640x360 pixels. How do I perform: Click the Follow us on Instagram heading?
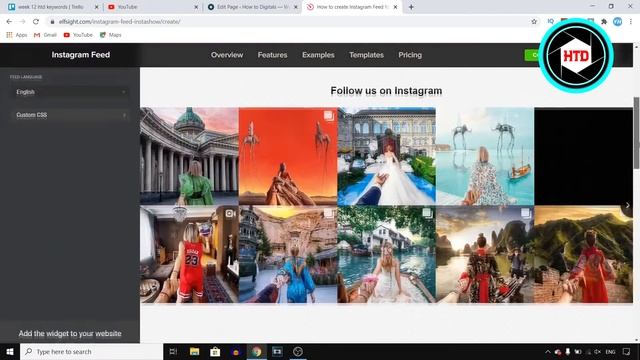(386, 91)
